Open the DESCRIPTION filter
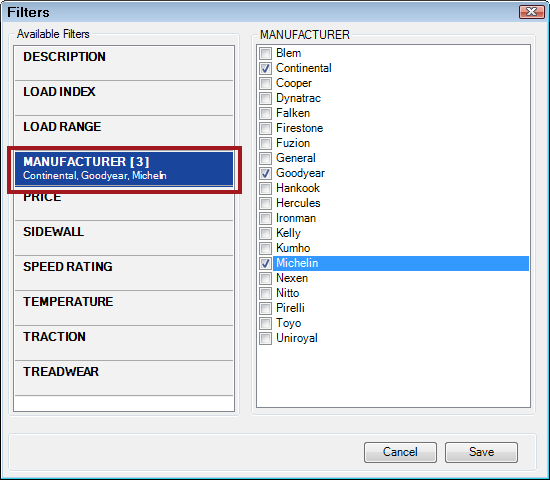550x480 pixels. [x=124, y=63]
